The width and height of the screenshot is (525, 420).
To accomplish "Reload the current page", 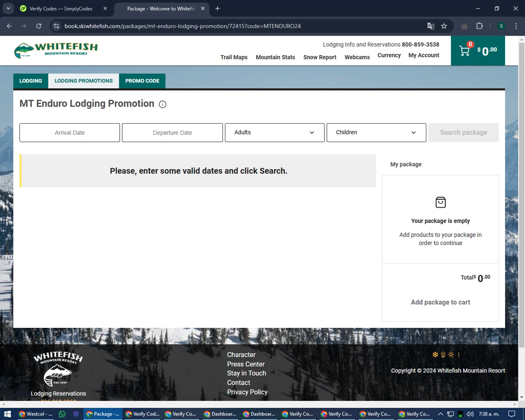I will (38, 26).
